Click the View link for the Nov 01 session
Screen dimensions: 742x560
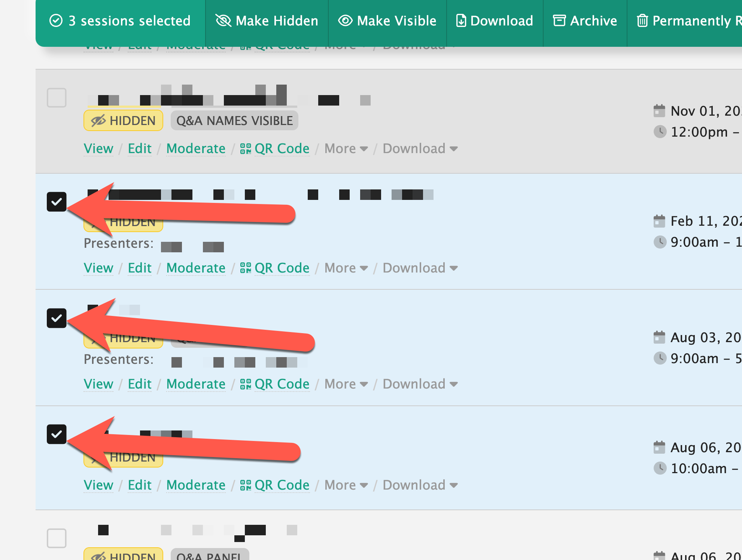point(98,149)
